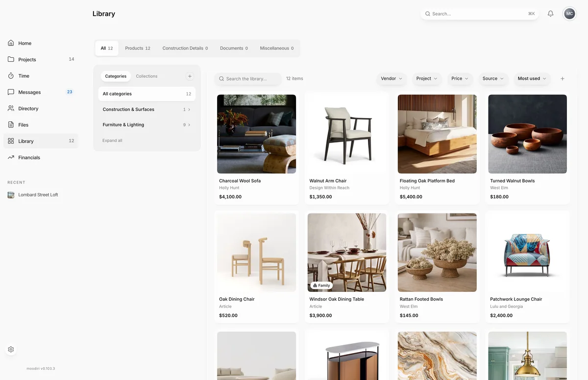Click the Family badge on Windsor table

tap(321, 285)
